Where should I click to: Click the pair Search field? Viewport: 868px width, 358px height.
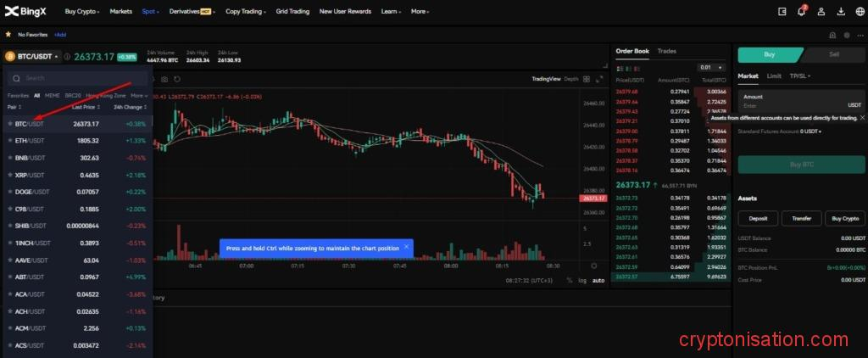pos(76,78)
